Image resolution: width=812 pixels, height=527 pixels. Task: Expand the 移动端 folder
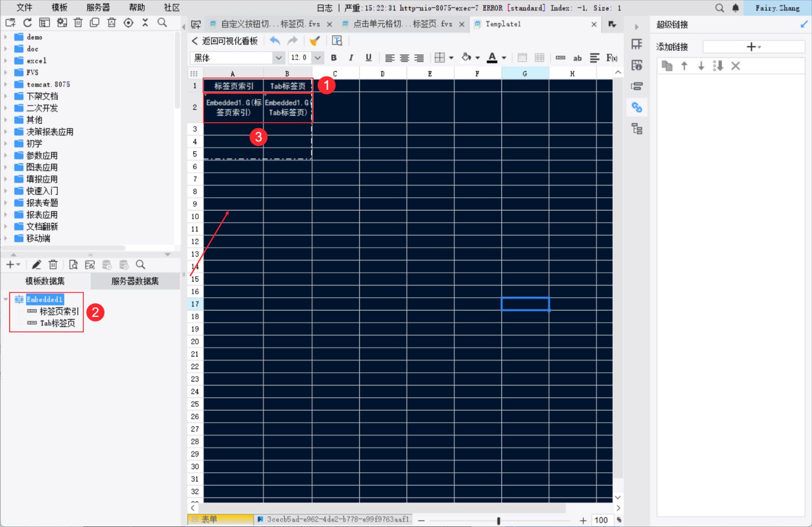click(6, 238)
